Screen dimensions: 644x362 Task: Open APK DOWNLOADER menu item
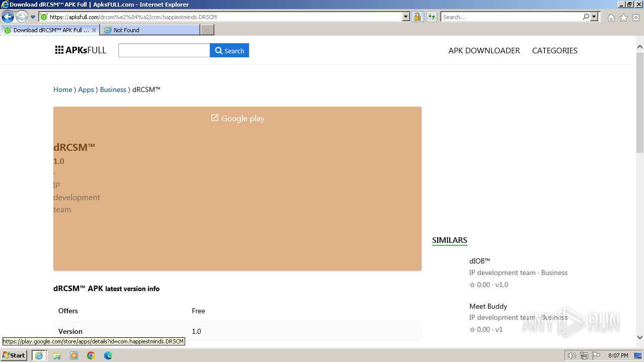(x=484, y=50)
